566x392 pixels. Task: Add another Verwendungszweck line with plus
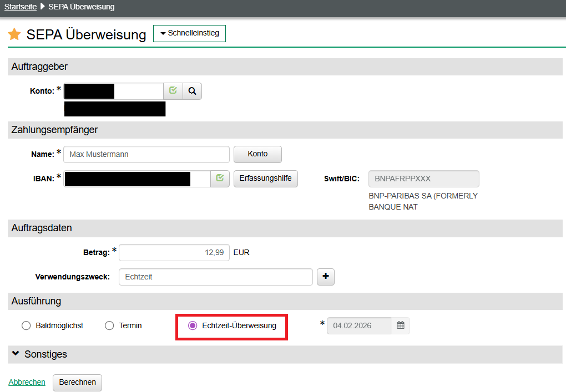click(325, 277)
